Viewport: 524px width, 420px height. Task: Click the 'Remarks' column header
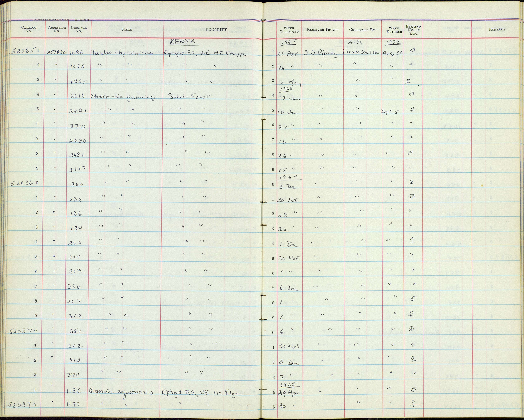click(497, 29)
